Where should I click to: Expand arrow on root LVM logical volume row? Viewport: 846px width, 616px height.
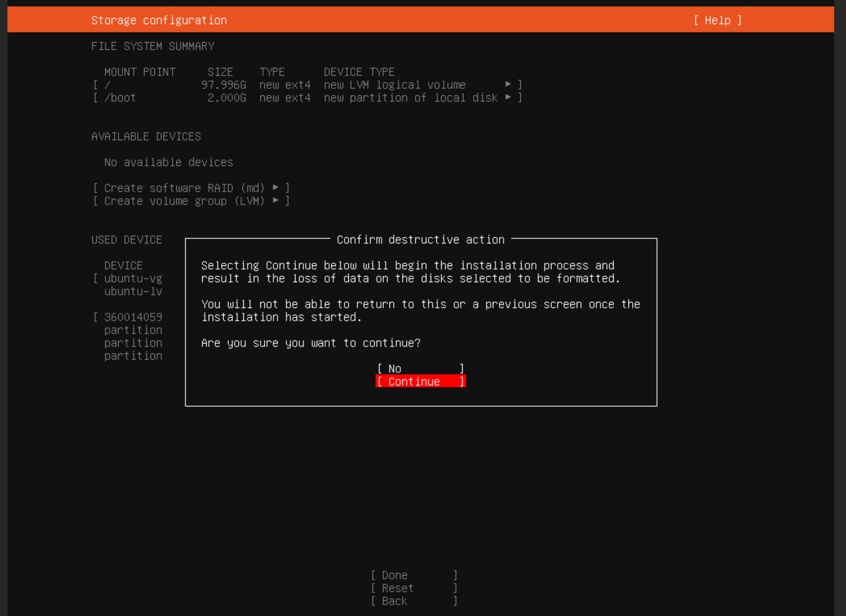pos(508,84)
